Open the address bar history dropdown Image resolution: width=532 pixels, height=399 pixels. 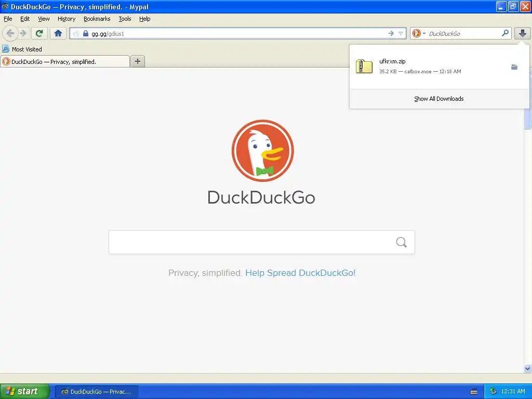[401, 33]
